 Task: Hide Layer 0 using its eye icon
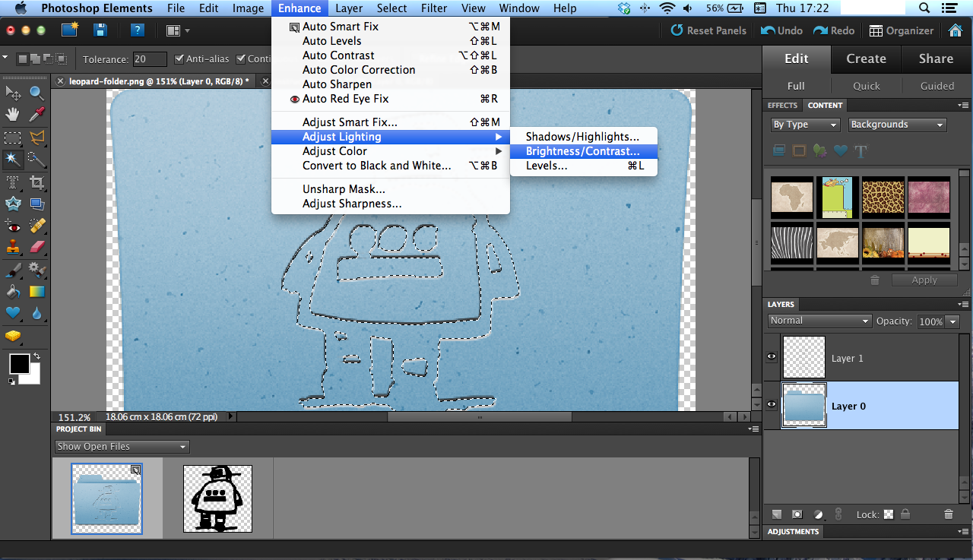click(x=772, y=405)
